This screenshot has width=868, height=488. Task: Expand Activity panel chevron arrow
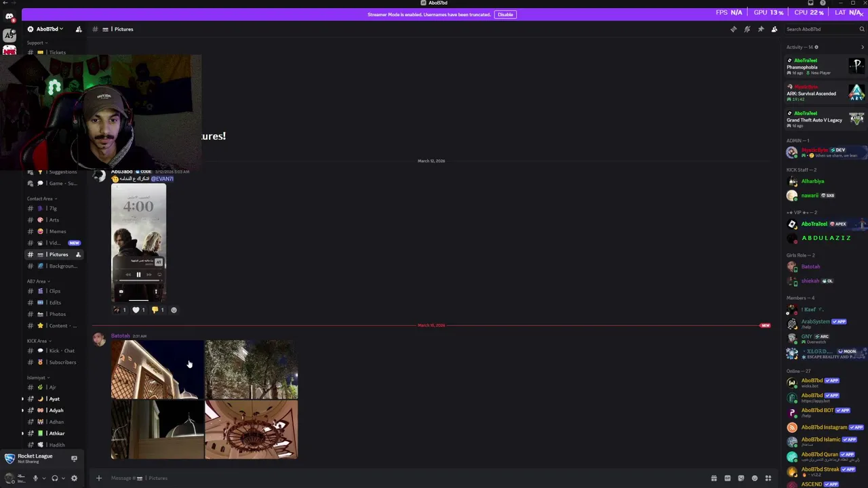click(863, 47)
